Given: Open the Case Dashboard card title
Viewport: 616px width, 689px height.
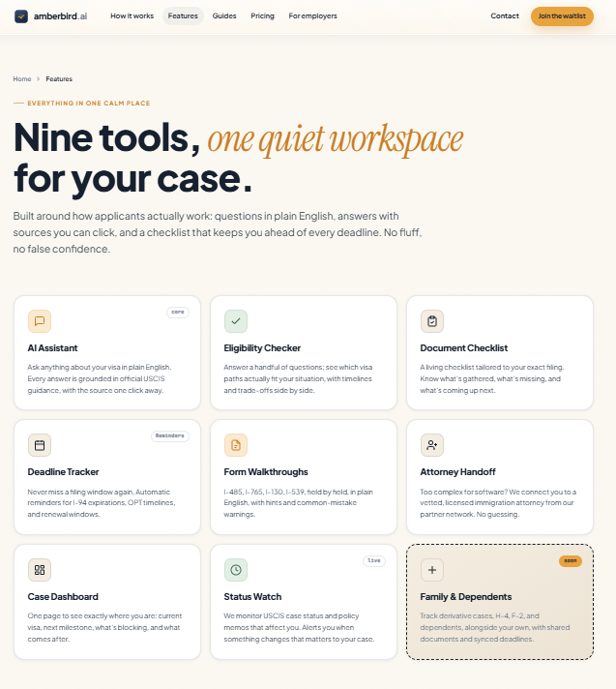Looking at the screenshot, I should pyautogui.click(x=63, y=597).
